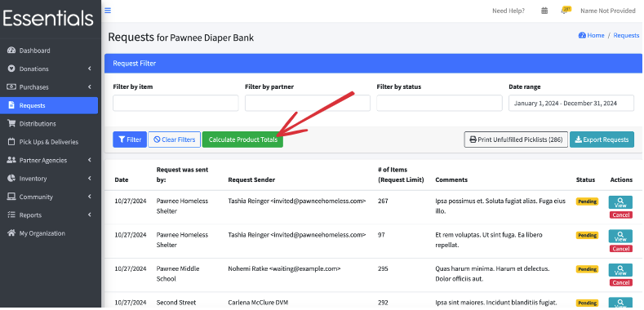This screenshot has width=644, height=310.
Task: Open Pick Ups & Deliveries page
Action: [x=49, y=142]
